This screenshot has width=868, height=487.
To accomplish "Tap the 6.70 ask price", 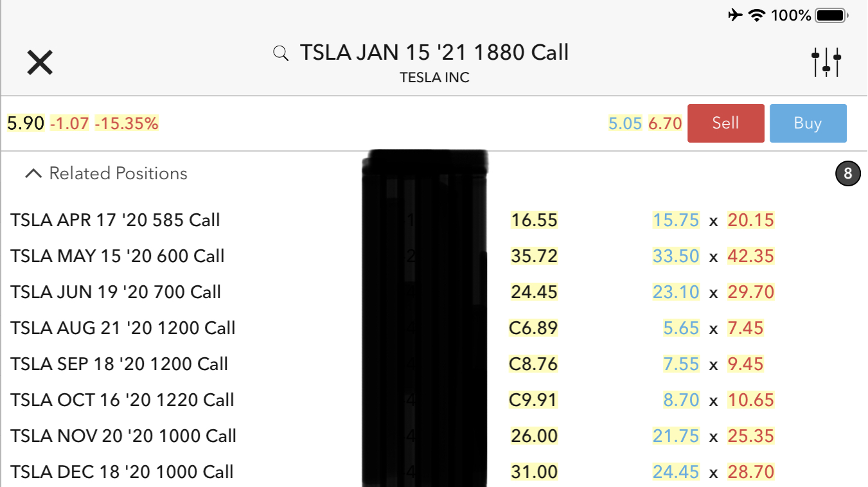I will point(665,123).
